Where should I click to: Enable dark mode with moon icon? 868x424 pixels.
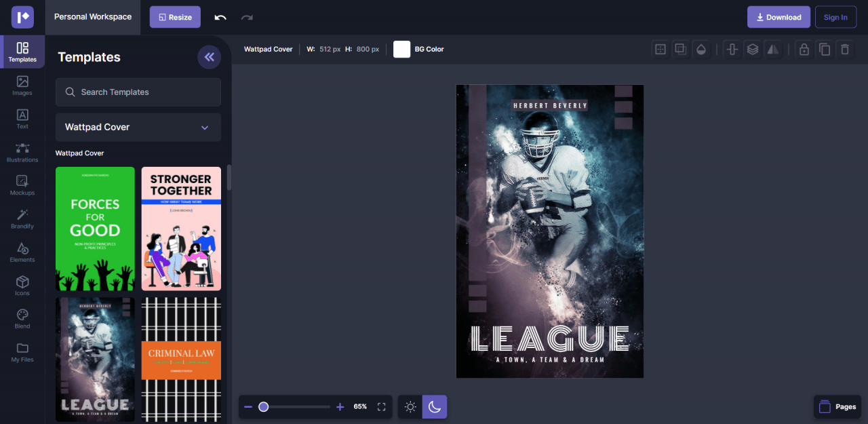tap(435, 407)
